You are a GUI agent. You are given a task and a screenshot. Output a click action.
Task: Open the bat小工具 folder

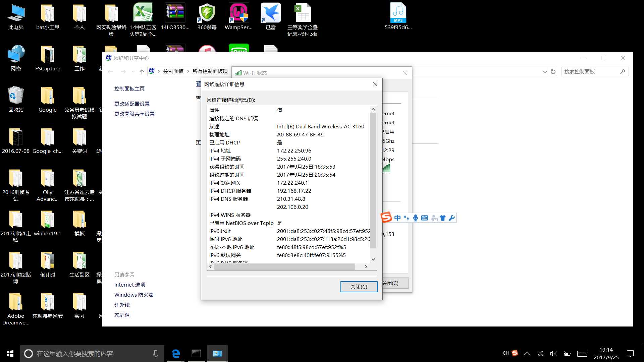[48, 17]
